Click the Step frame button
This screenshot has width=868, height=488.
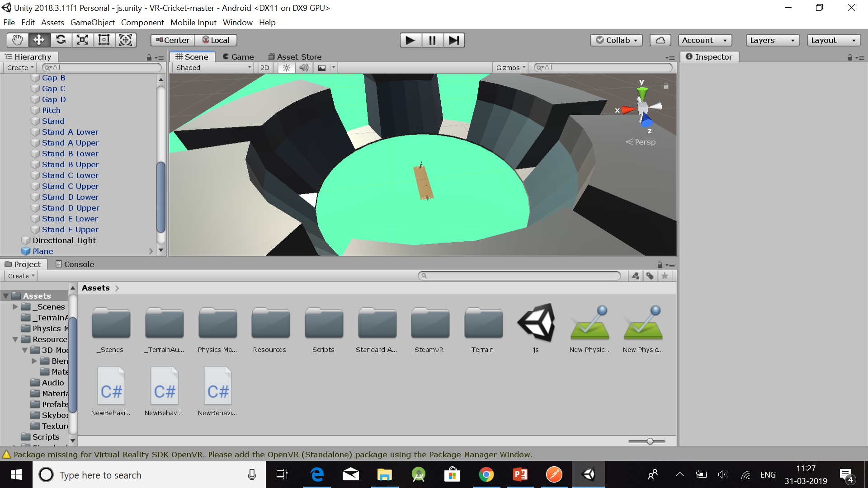coord(454,40)
